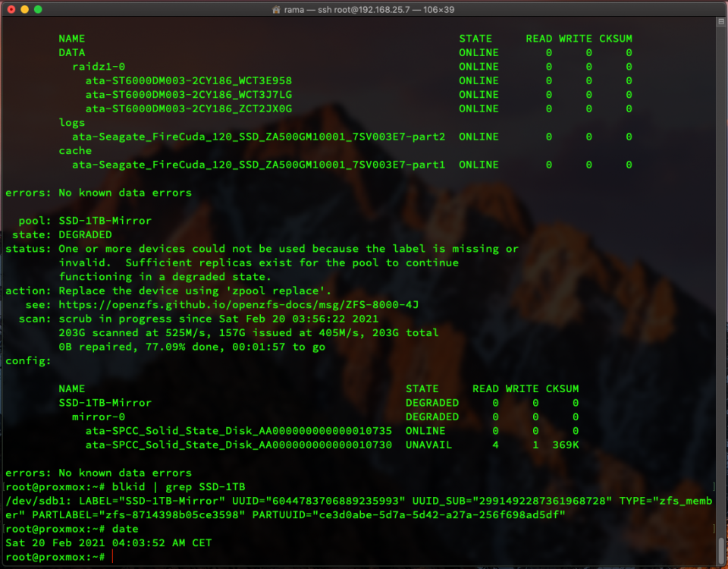Viewport: 728px width, 569px height.
Task: Click the 'cache' section label
Action: [x=75, y=150]
